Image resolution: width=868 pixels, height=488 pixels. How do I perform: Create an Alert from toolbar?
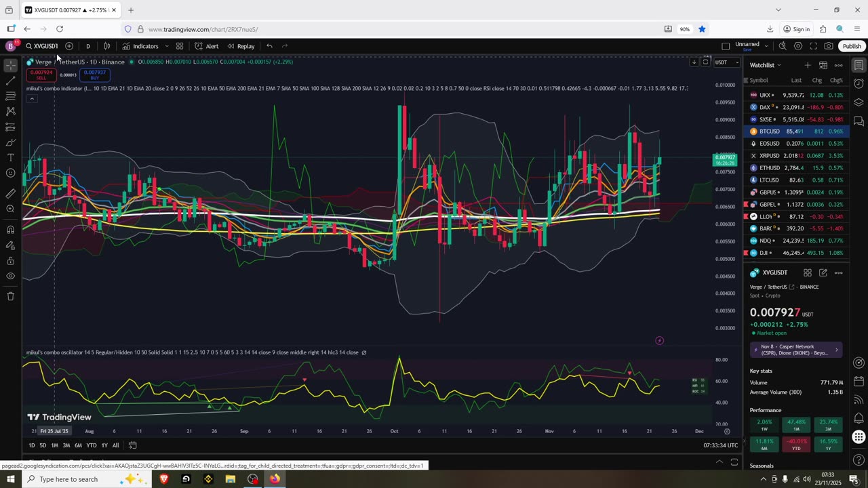pos(206,46)
